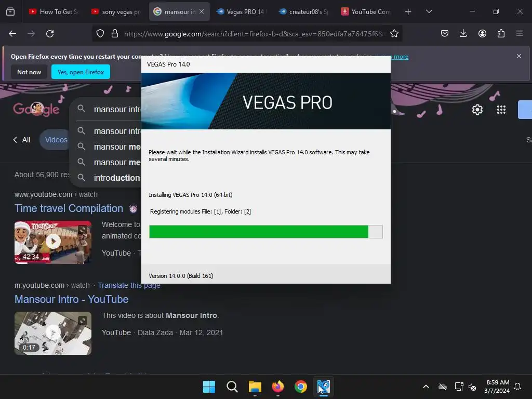
Task: Open the notification bell
Action: click(x=517, y=387)
